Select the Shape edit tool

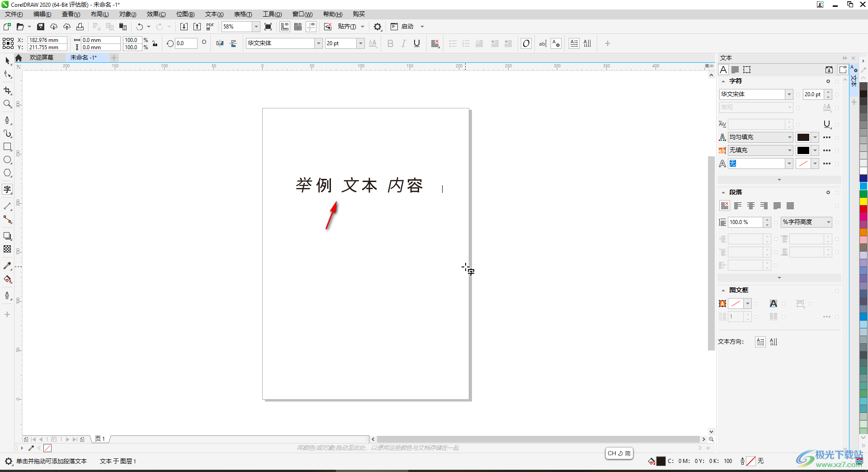[7, 75]
